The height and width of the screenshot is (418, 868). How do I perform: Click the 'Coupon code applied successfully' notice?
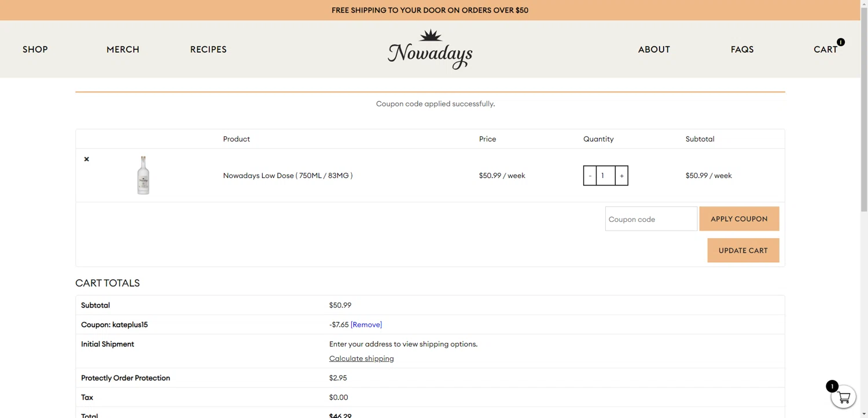click(x=436, y=104)
